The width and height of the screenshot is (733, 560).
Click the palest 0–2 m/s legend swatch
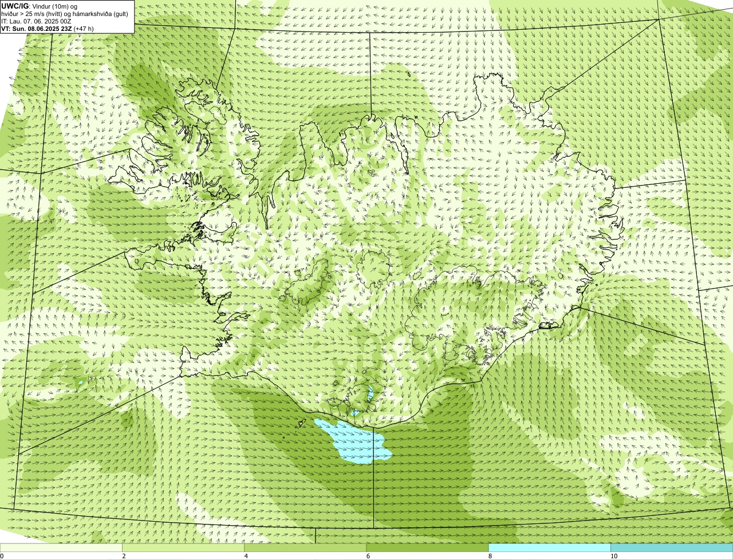click(61, 548)
